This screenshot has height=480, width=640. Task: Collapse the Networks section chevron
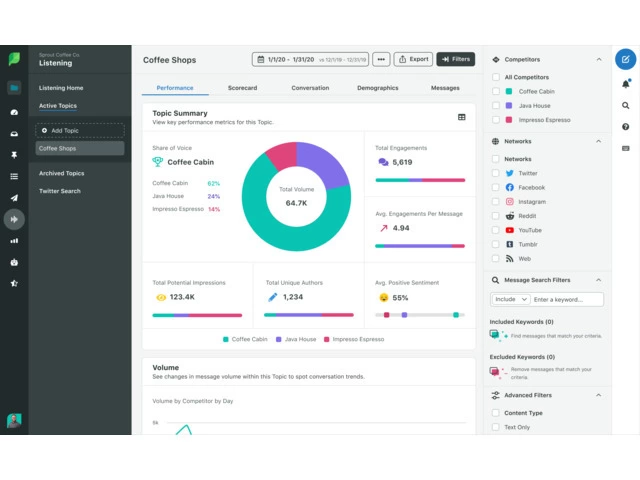pyautogui.click(x=599, y=141)
